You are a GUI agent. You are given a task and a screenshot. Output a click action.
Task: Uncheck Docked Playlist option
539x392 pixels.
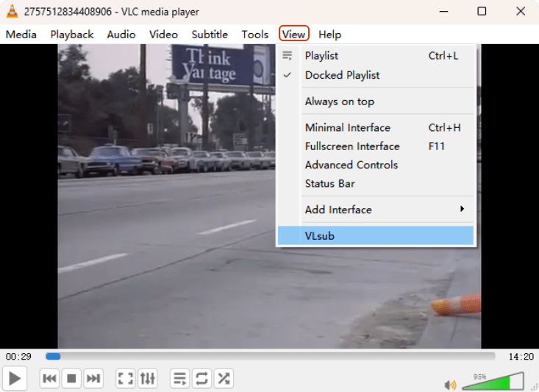coord(342,75)
